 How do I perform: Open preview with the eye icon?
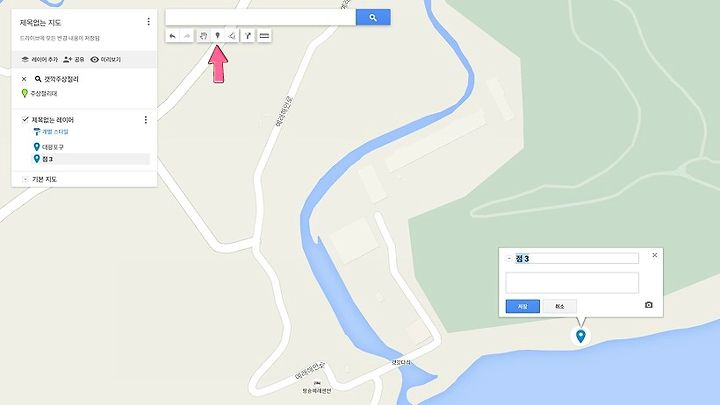pos(106,60)
